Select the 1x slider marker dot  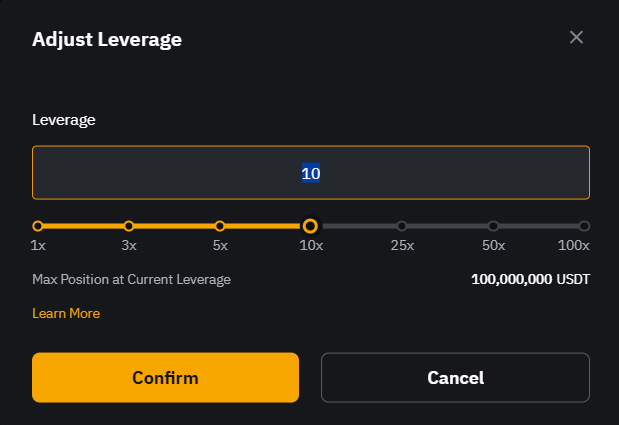pos(38,226)
